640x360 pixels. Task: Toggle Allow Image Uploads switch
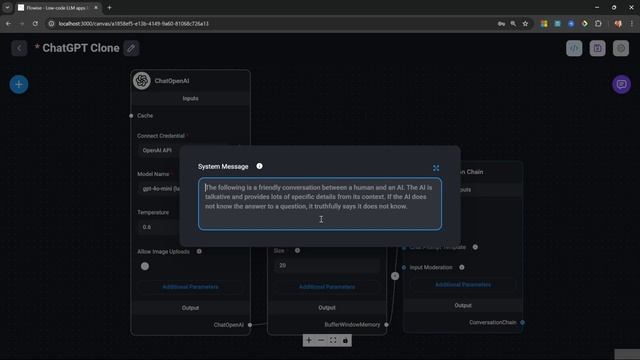click(x=145, y=266)
